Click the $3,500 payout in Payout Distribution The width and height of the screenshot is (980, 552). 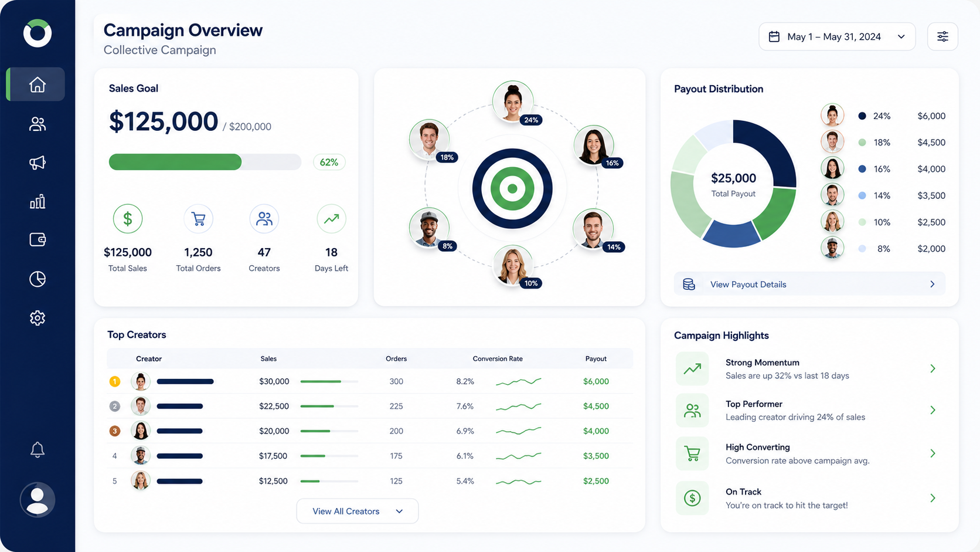point(931,195)
